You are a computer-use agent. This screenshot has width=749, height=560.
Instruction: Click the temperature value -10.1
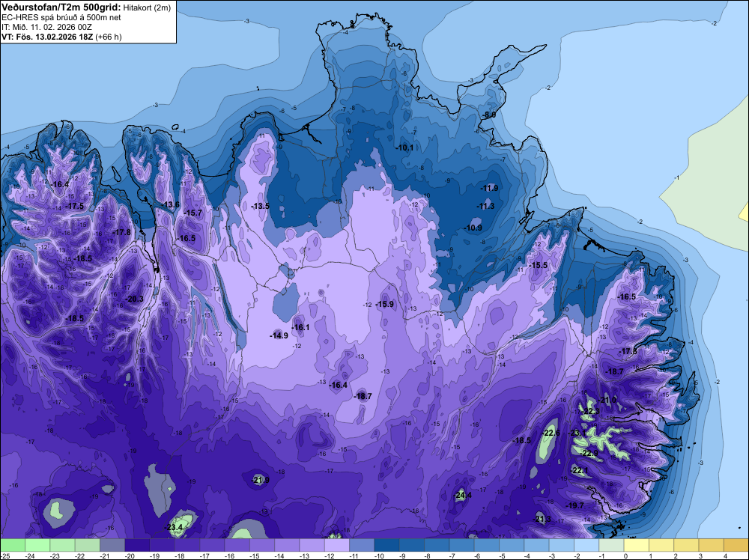pyautogui.click(x=404, y=147)
